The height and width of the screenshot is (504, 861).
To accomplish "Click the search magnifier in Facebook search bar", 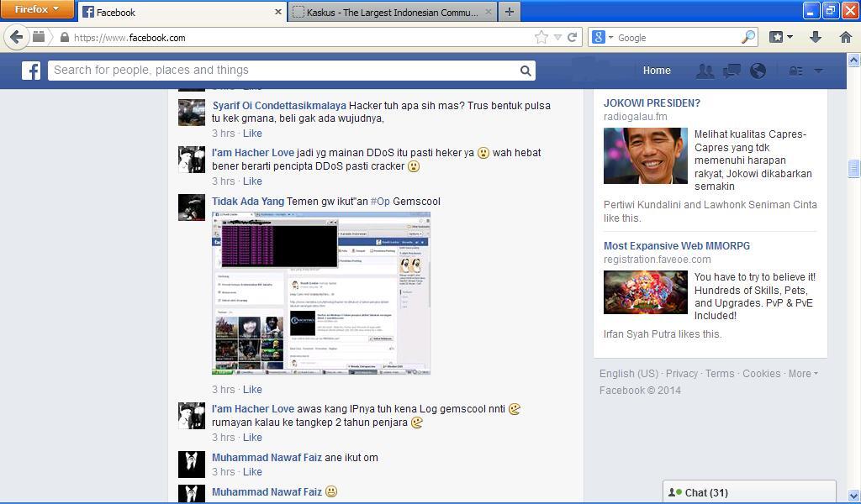I will tap(526, 71).
